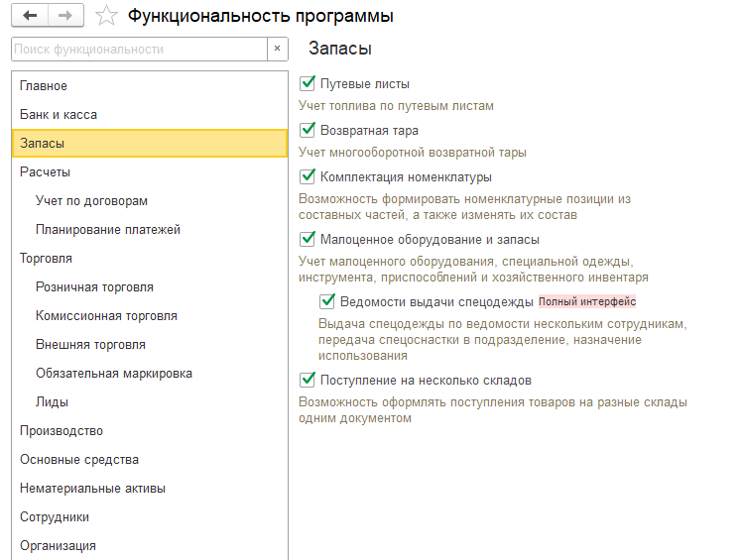Image resolution: width=744 pixels, height=560 pixels.
Task: Turn off Малоценное оборудование и запасы
Action: 308,239
